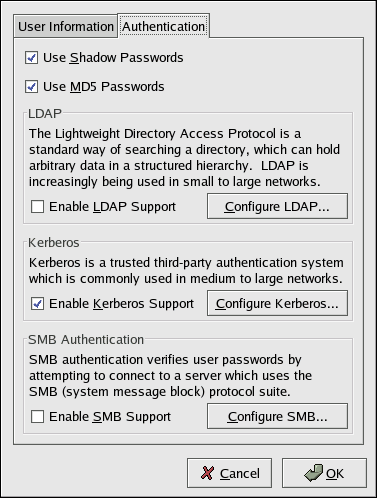This screenshot has width=377, height=498.
Task: Untick the Enable Kerberos Support checkbox
Action: pos(37,304)
